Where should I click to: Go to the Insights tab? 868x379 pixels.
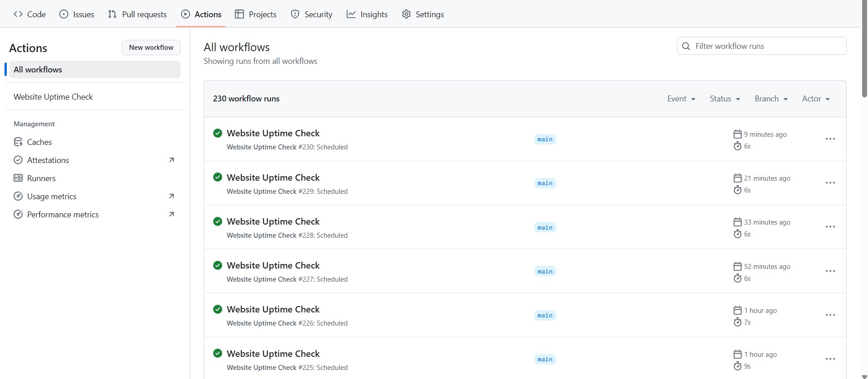click(x=367, y=14)
